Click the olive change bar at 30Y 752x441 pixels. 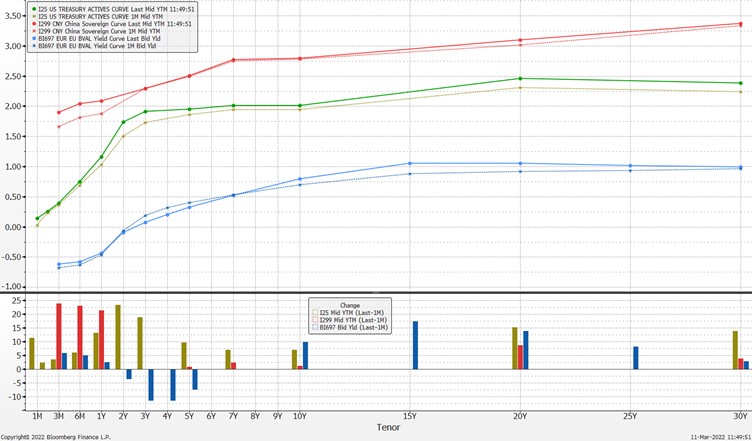point(735,350)
